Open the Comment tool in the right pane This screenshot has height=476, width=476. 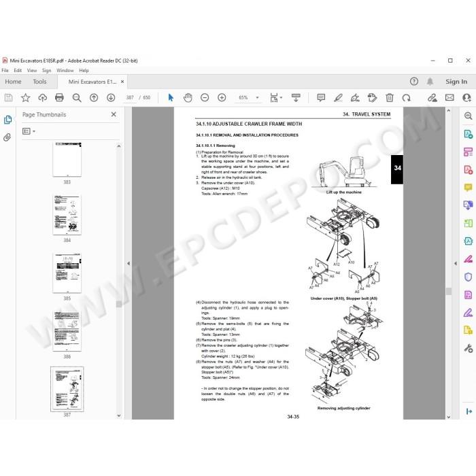[x=468, y=187]
